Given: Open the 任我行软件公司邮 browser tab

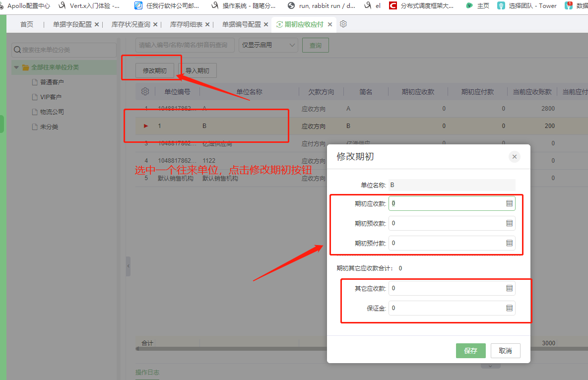Looking at the screenshot, I should 167,5.
